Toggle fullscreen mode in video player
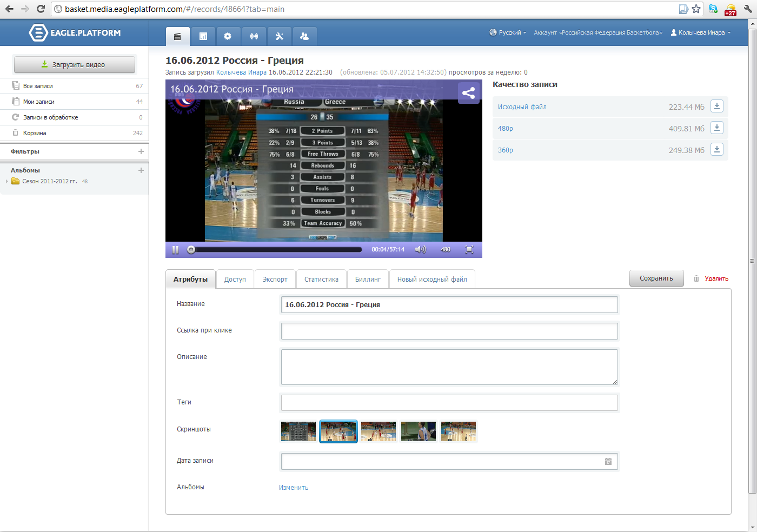Image resolution: width=757 pixels, height=532 pixels. pos(469,249)
